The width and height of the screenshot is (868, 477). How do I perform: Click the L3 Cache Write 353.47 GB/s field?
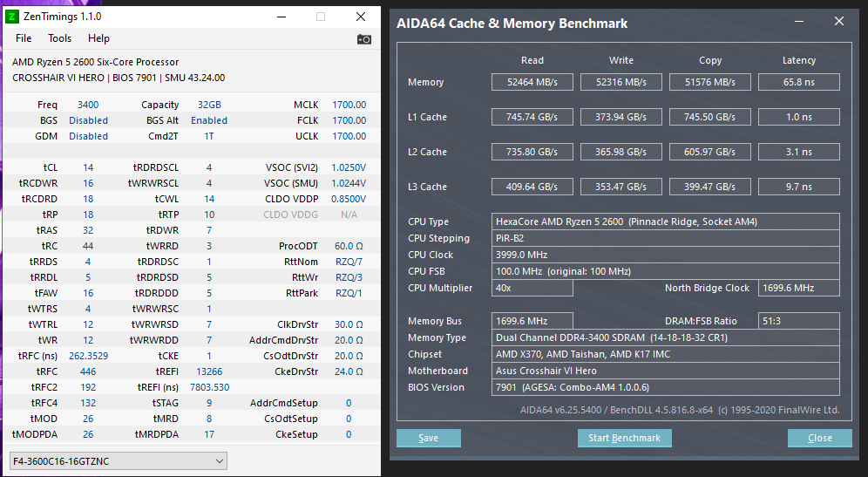(621, 187)
